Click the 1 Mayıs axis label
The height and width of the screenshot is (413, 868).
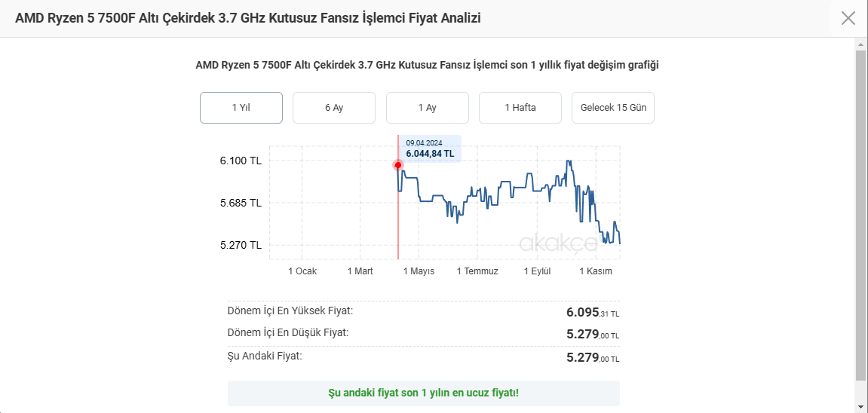[419, 271]
